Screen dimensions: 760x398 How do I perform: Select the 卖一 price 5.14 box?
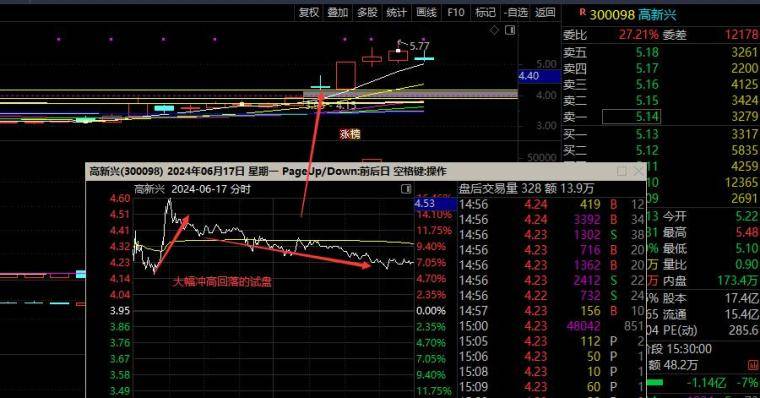pos(631,117)
